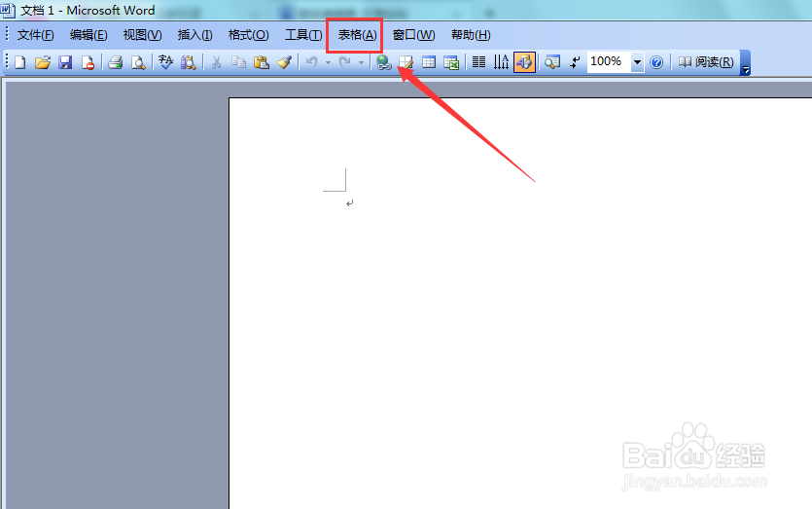The height and width of the screenshot is (509, 812).
Task: Switch to Reading layout 阅读(R)
Action: click(706, 62)
